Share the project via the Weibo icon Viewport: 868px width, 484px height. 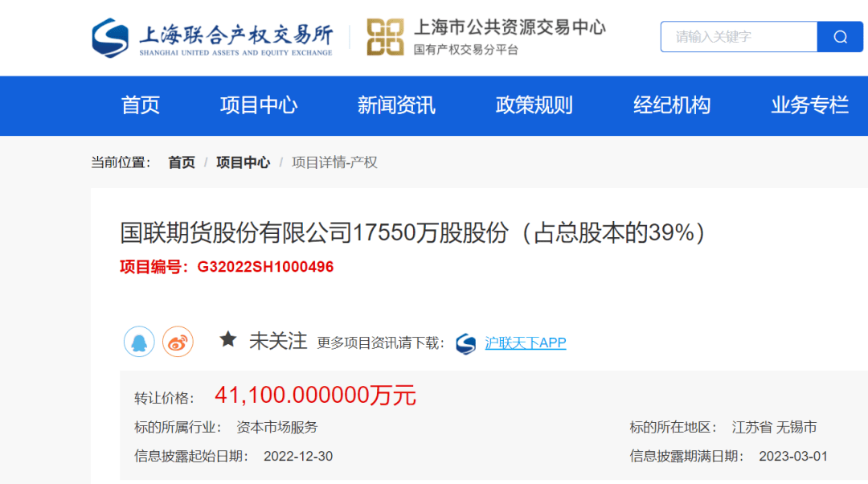coord(178,342)
